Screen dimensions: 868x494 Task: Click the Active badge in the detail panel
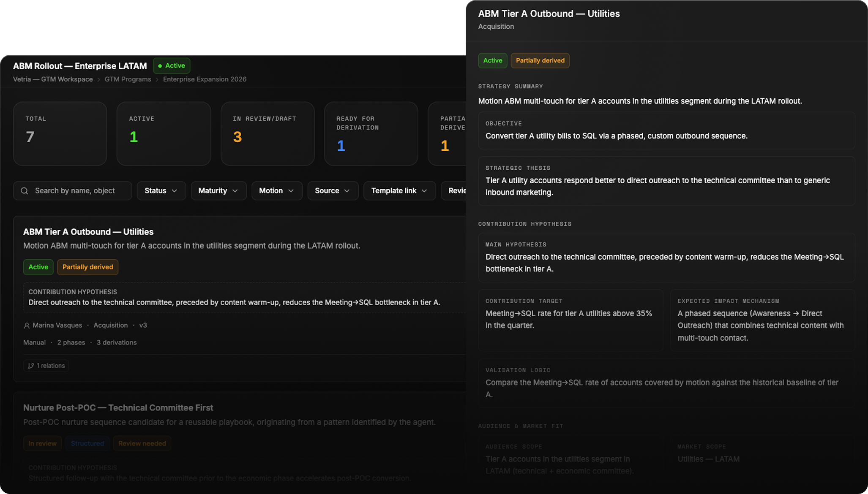click(493, 60)
